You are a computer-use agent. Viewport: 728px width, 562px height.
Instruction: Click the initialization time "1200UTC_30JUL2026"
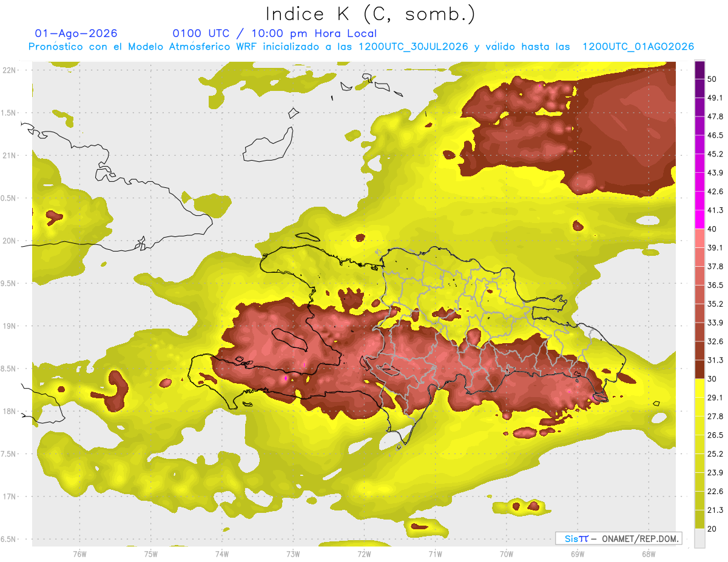413,47
